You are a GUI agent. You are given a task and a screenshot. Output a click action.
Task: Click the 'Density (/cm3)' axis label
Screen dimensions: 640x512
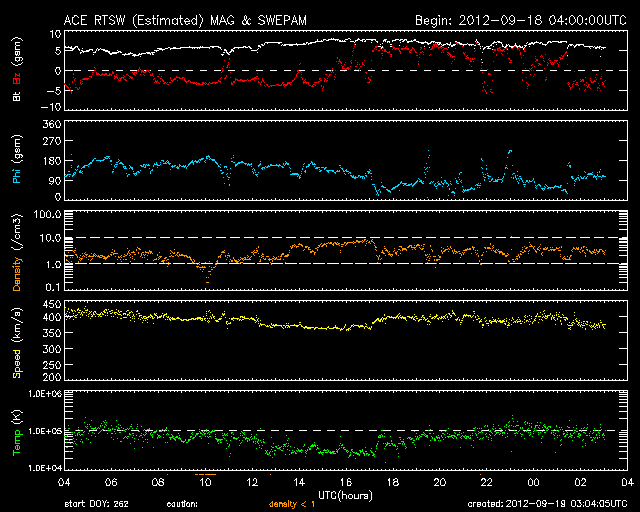[17, 252]
